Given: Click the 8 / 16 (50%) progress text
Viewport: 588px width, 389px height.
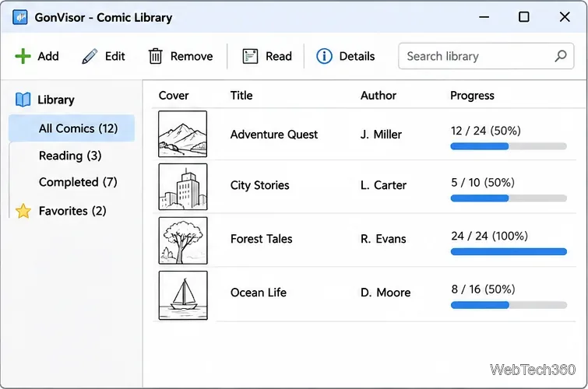Looking at the screenshot, I should point(484,289).
